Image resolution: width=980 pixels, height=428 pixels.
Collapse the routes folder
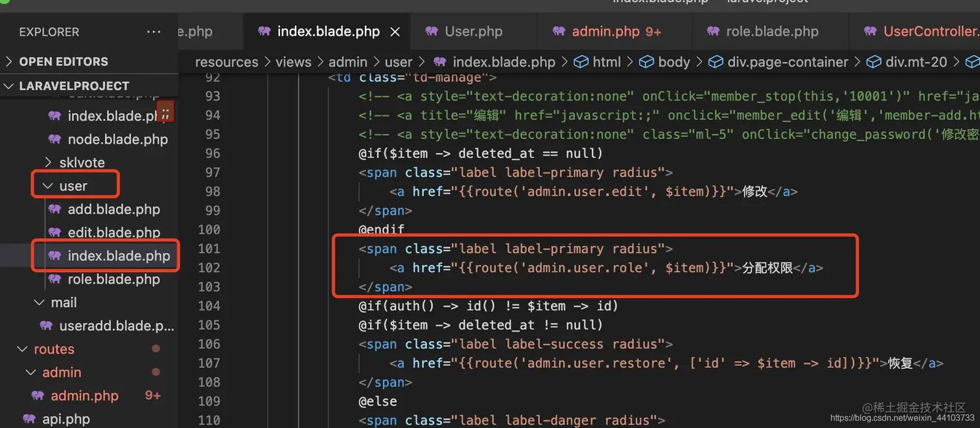(x=54, y=349)
